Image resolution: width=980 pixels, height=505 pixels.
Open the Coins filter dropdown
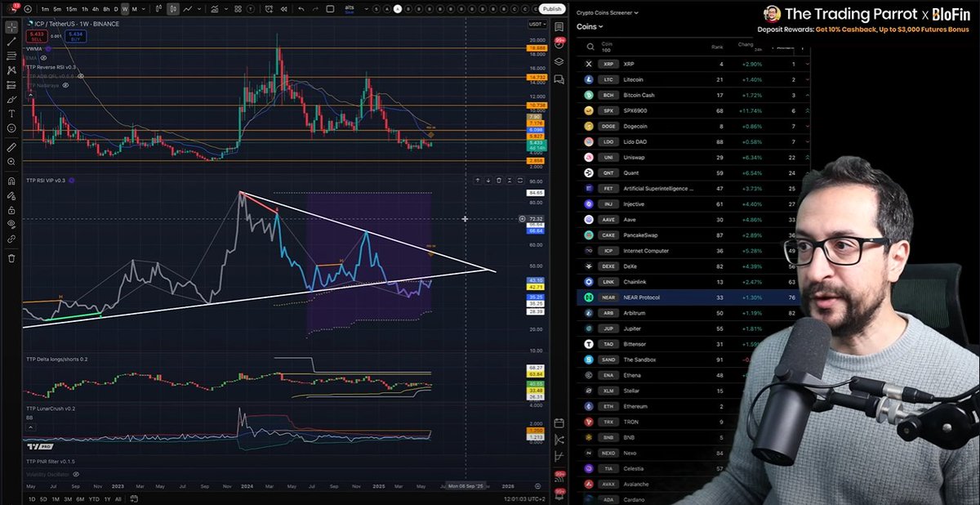pyautogui.click(x=590, y=26)
